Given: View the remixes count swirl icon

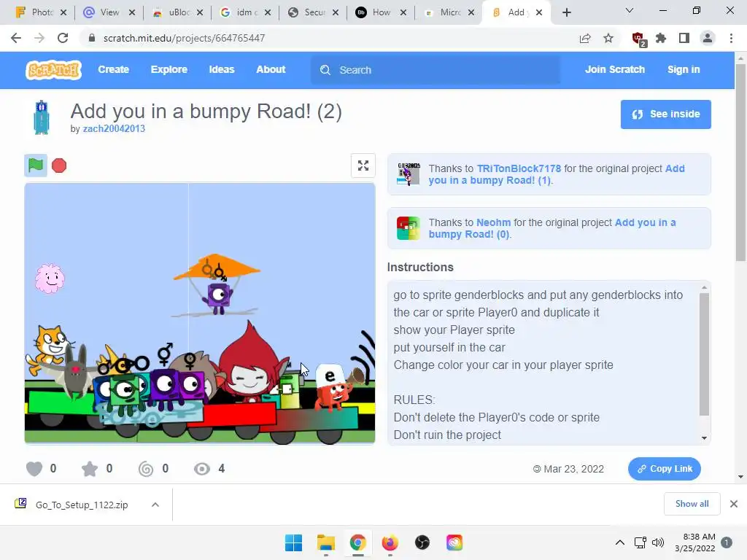Looking at the screenshot, I should 146,469.
